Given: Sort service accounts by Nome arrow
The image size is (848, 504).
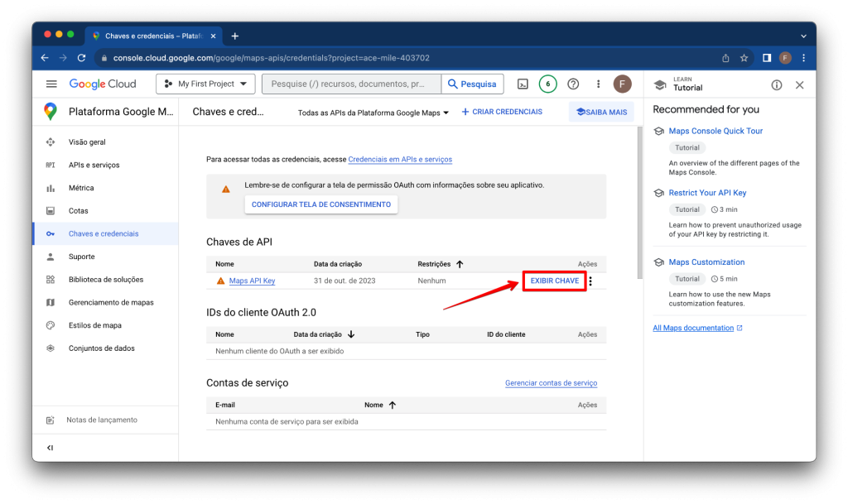Looking at the screenshot, I should tap(393, 406).
